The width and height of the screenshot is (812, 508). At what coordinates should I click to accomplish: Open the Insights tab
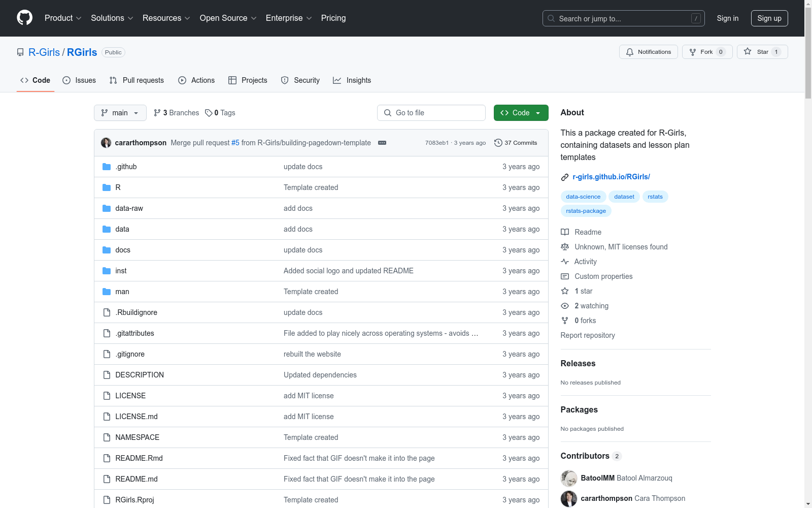click(x=352, y=80)
